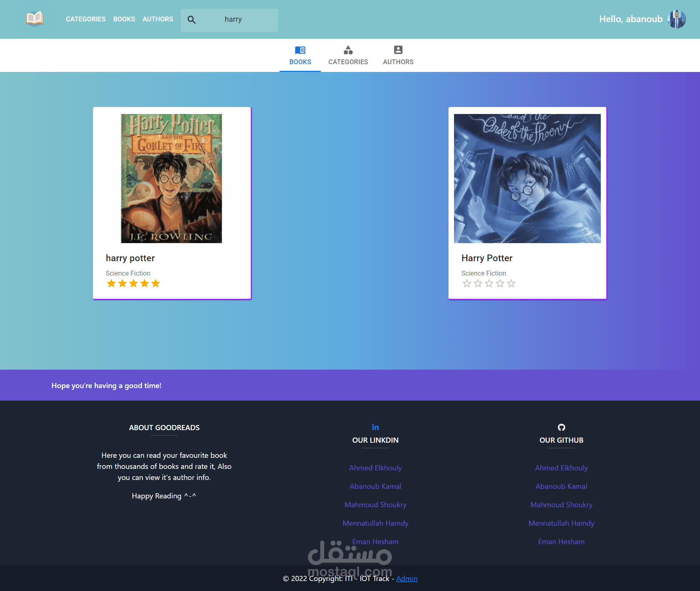
Task: Give Order of Phoenix book third star
Action: 489,283
